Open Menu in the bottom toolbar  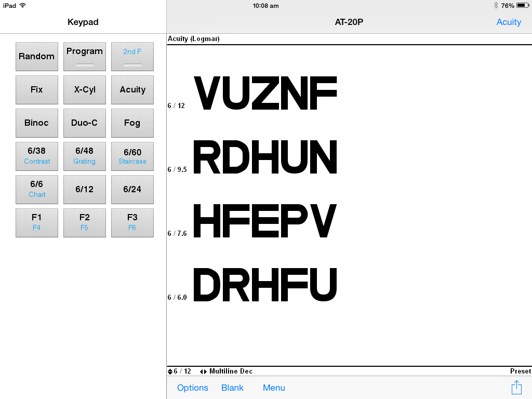pos(274,388)
